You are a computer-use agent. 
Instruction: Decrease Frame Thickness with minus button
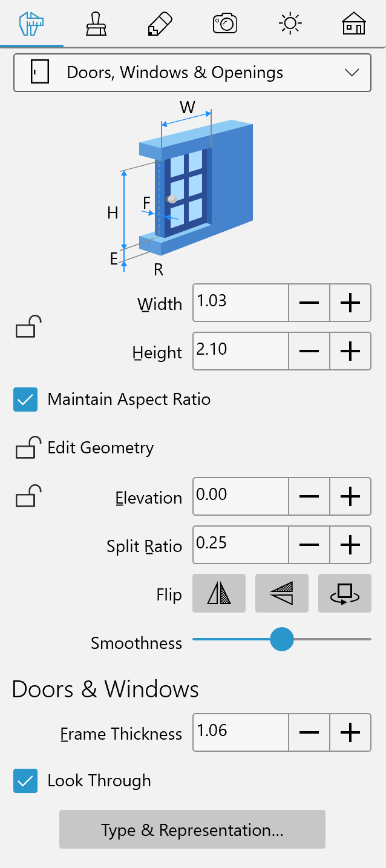309,732
